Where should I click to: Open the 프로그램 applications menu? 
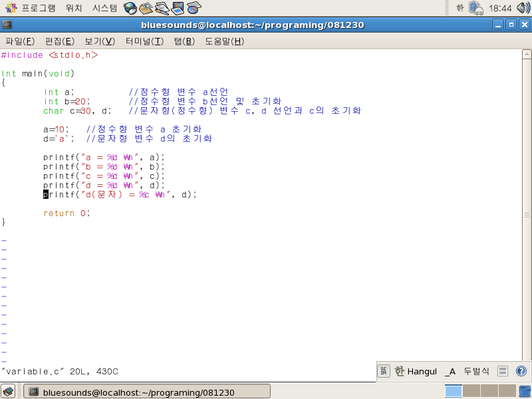click(x=39, y=8)
